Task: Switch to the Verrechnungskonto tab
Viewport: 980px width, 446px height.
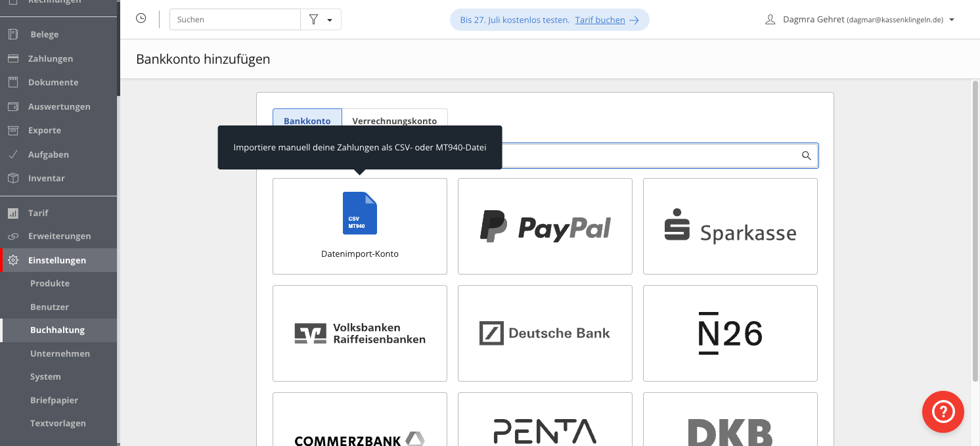Action: click(x=395, y=121)
